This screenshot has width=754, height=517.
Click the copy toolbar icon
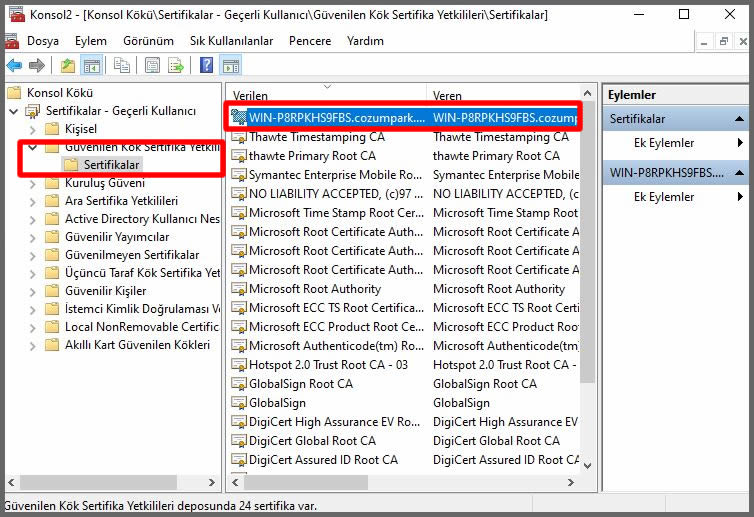tap(122, 65)
